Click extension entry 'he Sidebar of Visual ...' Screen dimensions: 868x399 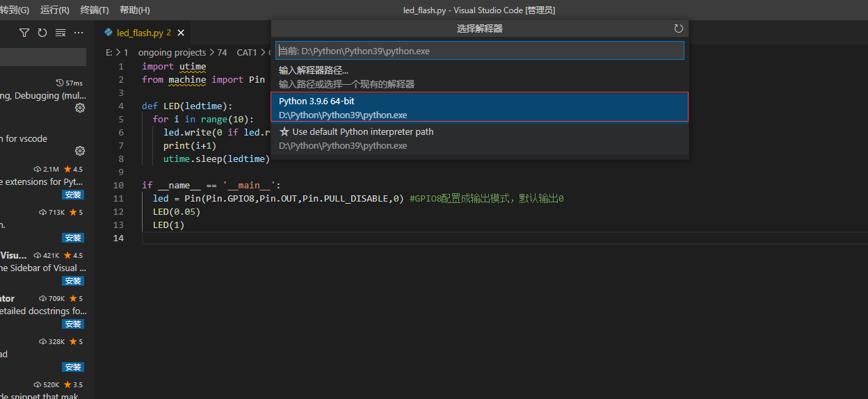click(43, 268)
